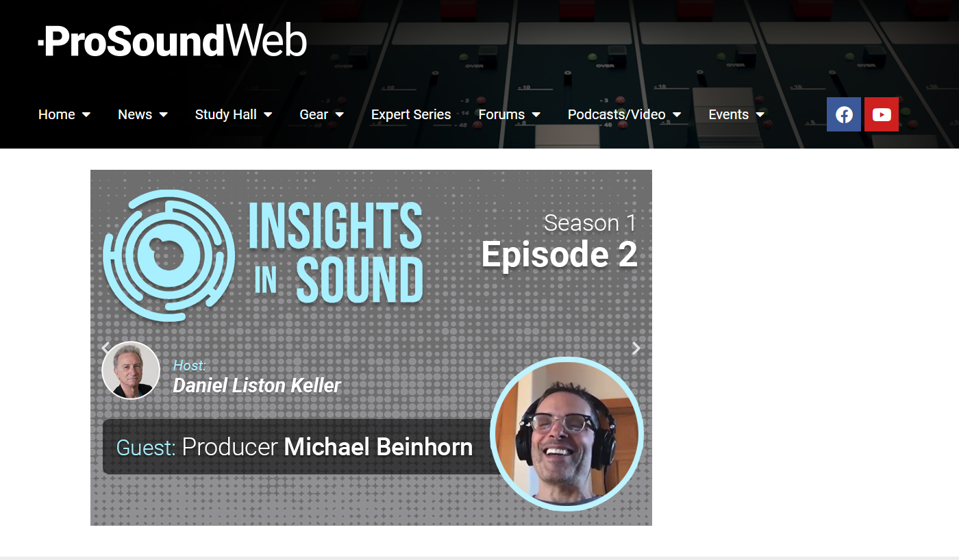Image resolution: width=959 pixels, height=560 pixels.
Task: Expand the Forums dropdown arrow
Action: [536, 115]
